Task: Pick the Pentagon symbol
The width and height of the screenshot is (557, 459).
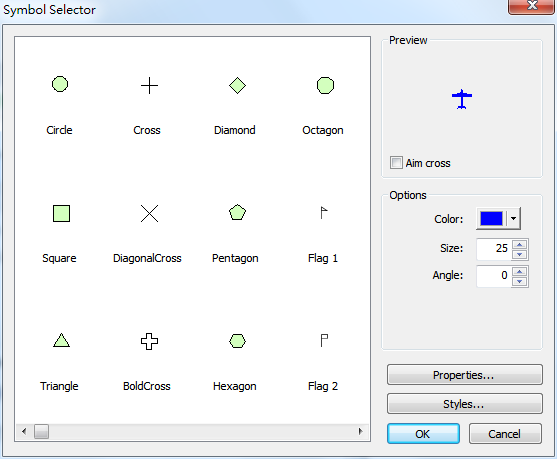Action: (237, 212)
